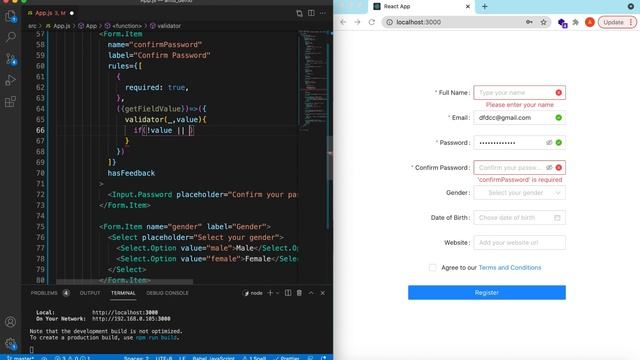Image resolution: width=640 pixels, height=360 pixels.
Task: Go forward in Chrome browser
Action: (x=358, y=22)
